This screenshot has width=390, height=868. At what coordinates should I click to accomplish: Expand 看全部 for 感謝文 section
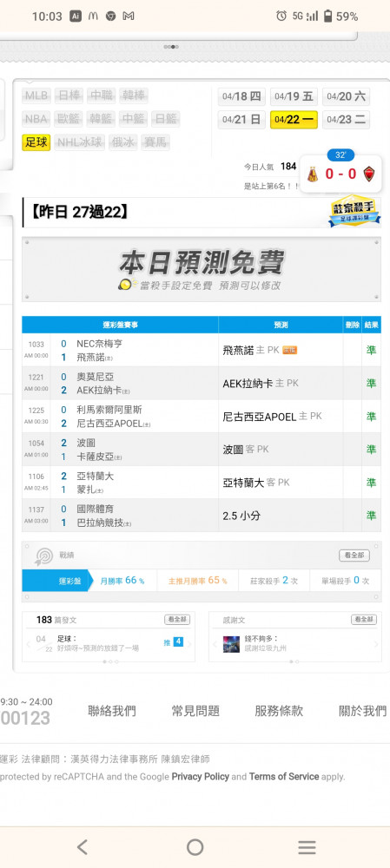(x=363, y=620)
